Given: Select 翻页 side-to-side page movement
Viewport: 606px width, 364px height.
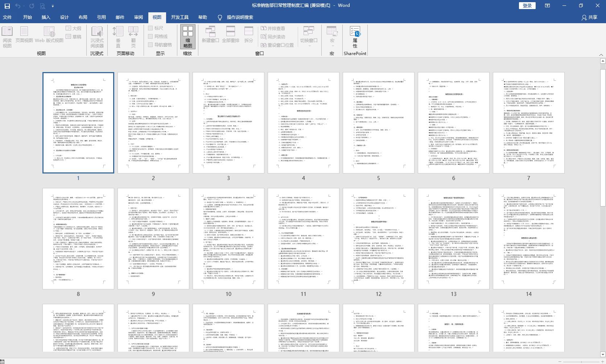Looking at the screenshot, I should (133, 37).
